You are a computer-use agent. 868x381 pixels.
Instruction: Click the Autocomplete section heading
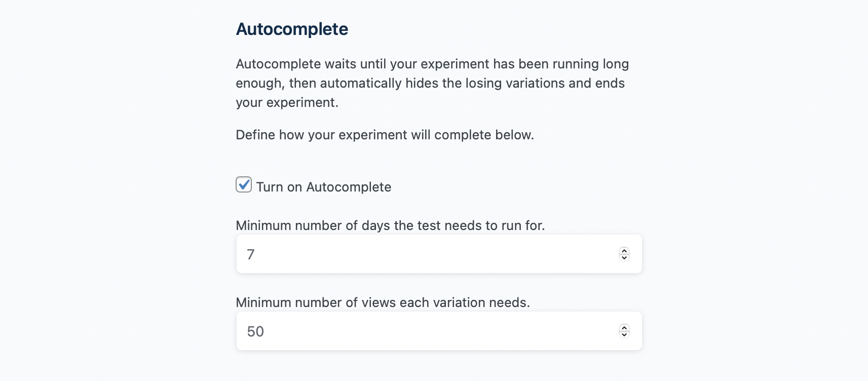292,29
